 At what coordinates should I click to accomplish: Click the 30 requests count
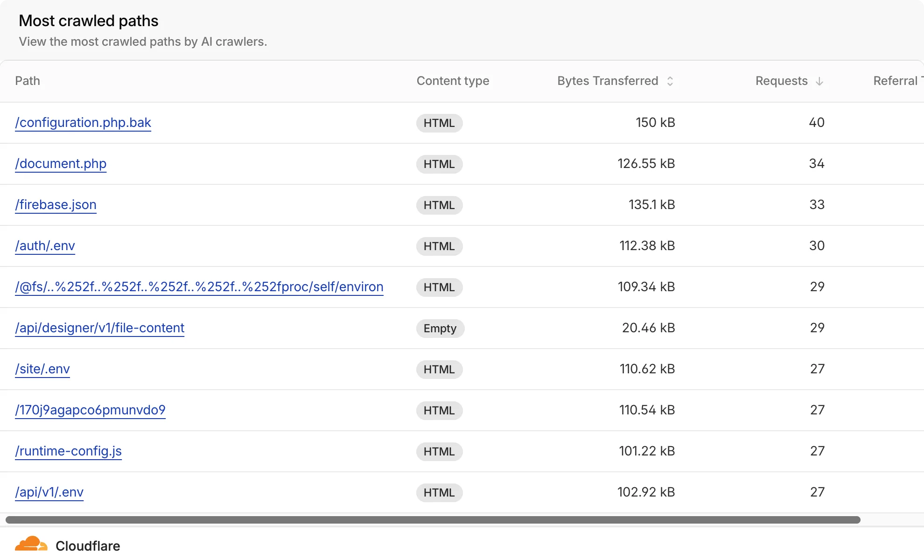817,246
